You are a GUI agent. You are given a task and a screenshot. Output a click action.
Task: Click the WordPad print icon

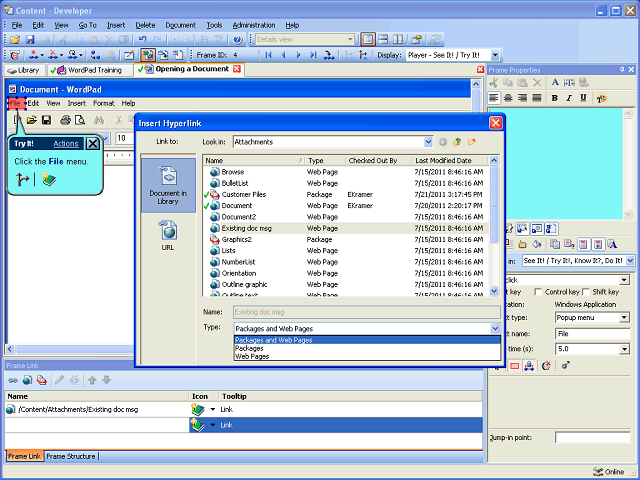pos(65,120)
